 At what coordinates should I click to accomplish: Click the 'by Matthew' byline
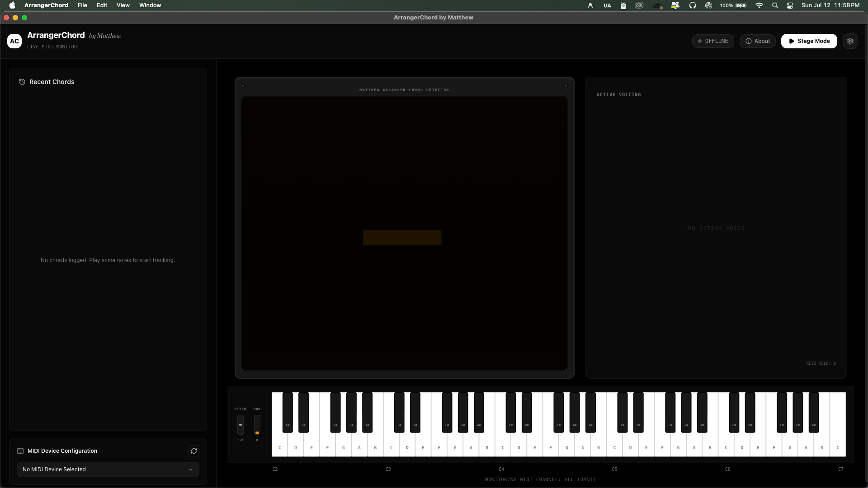105,36
